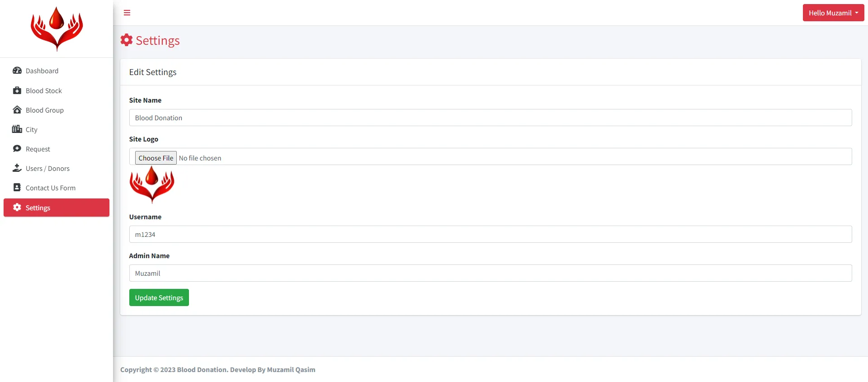Screen dimensions: 868x382
Task: Click the Blood Group house icon
Action: [x=17, y=110]
